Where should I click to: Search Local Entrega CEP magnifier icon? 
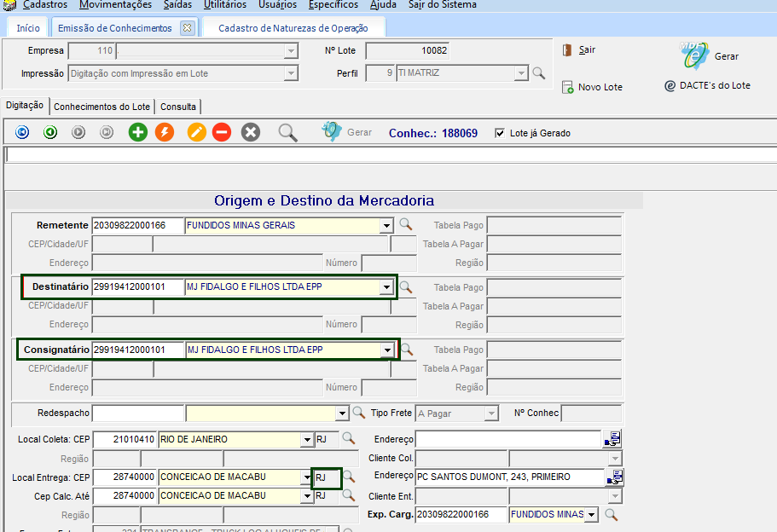pos(349,477)
